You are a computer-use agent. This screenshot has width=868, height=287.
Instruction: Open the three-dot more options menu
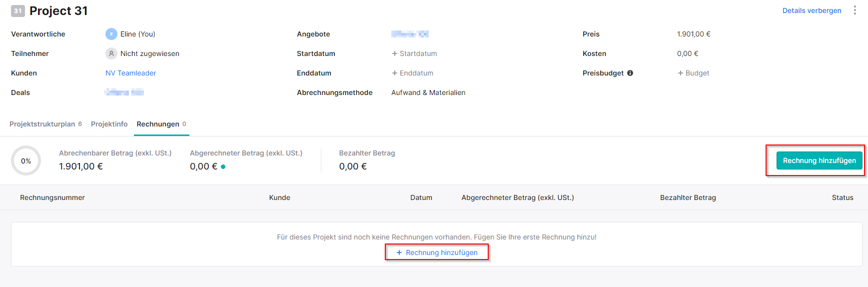click(x=855, y=10)
